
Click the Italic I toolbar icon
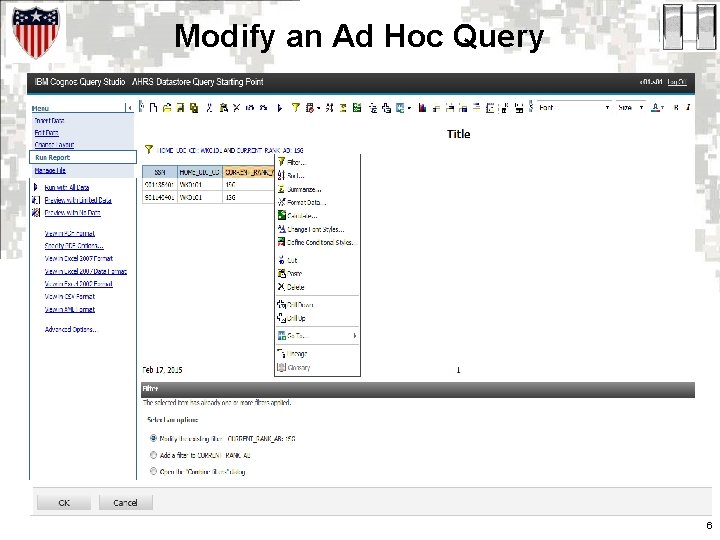pyautogui.click(x=688, y=107)
